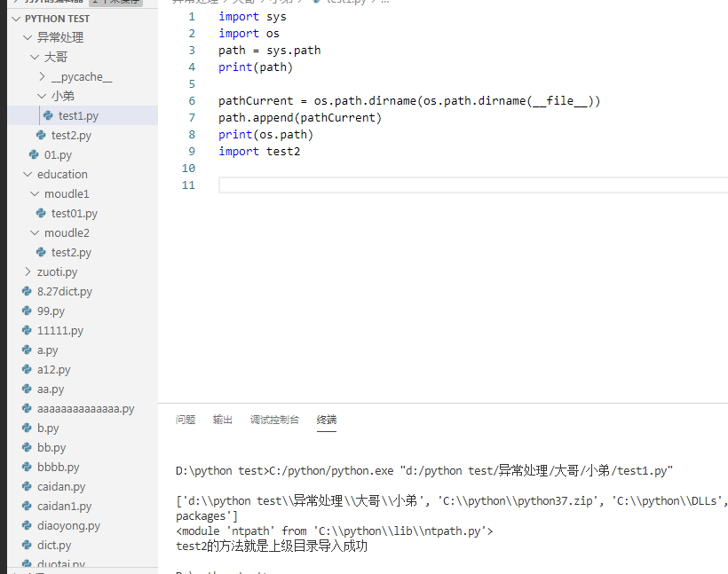Screen dimensions: 728x574
Task: Open test2.py under moudle2
Action: [x=72, y=253]
